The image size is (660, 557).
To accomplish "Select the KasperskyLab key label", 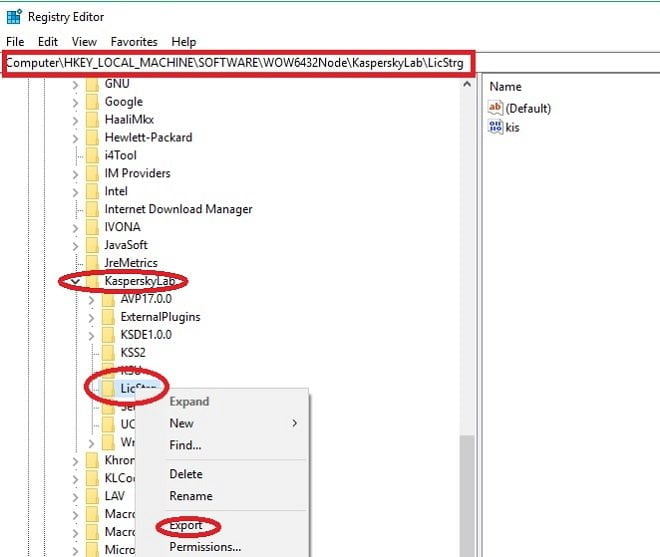I will [x=140, y=281].
